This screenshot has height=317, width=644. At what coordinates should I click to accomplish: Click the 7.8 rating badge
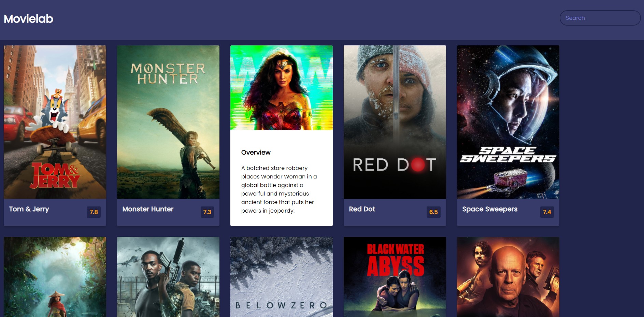coord(94,212)
